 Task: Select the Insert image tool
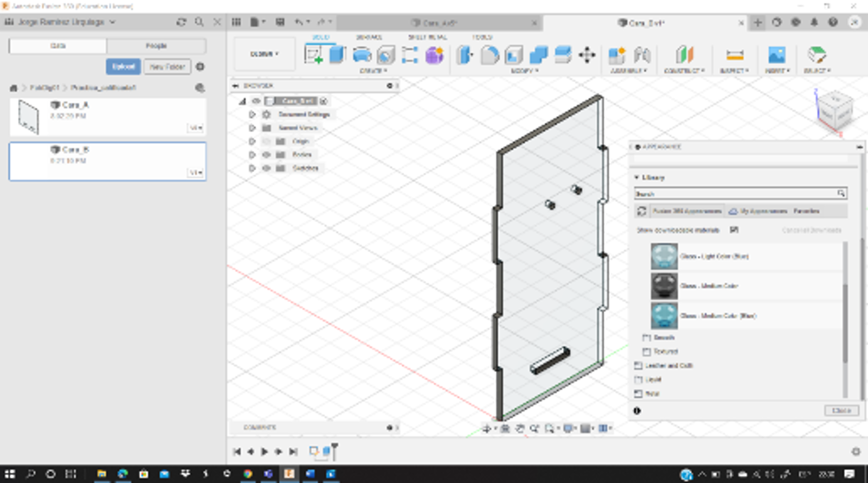click(x=777, y=55)
